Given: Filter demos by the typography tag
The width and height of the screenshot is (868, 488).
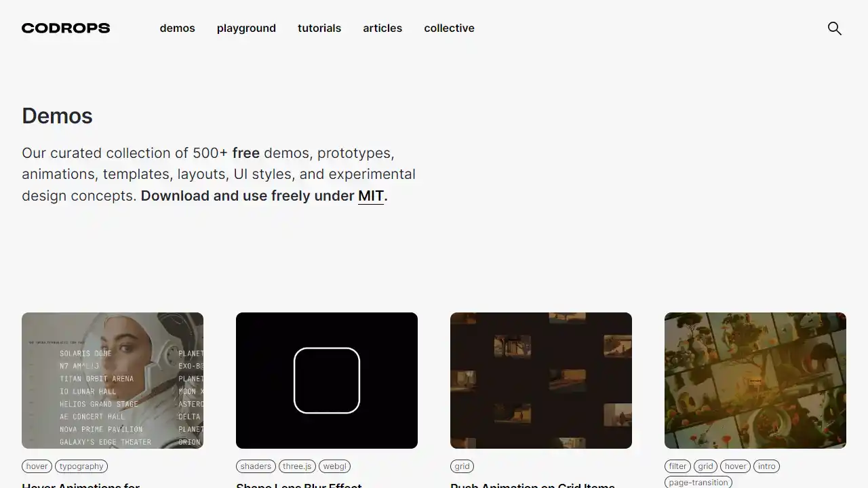Looking at the screenshot, I should 81,466.
